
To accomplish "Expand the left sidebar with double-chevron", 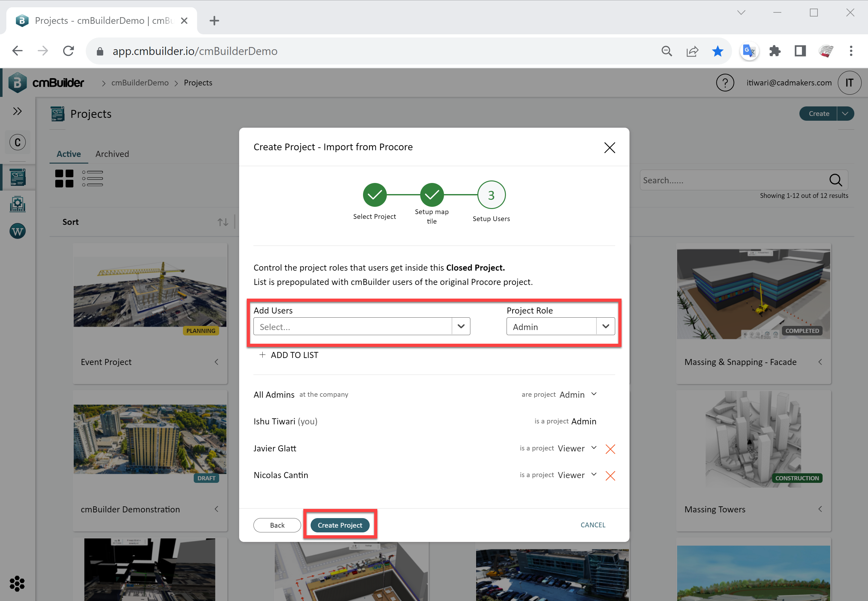I will tap(17, 111).
